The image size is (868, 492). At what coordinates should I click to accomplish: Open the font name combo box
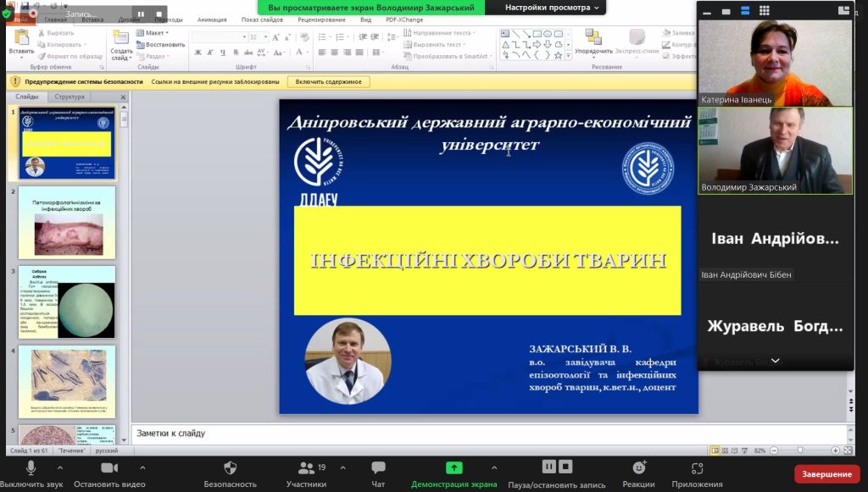tap(219, 37)
